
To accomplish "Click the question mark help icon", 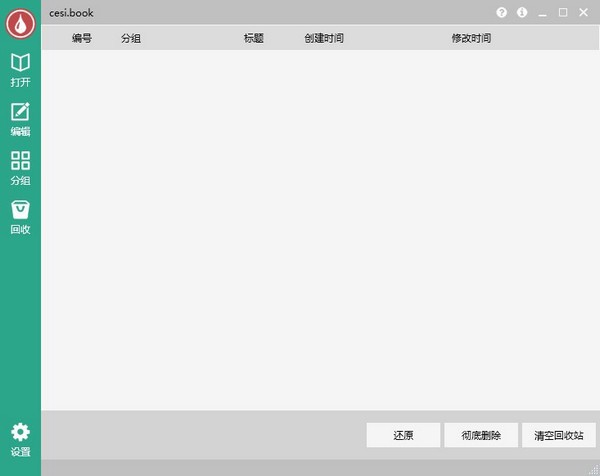I will [x=502, y=13].
